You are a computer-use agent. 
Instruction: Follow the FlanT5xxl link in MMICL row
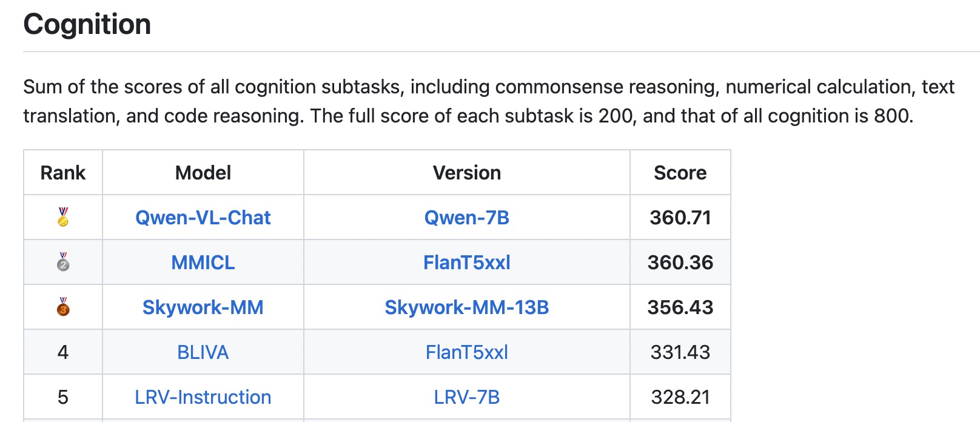point(466,263)
